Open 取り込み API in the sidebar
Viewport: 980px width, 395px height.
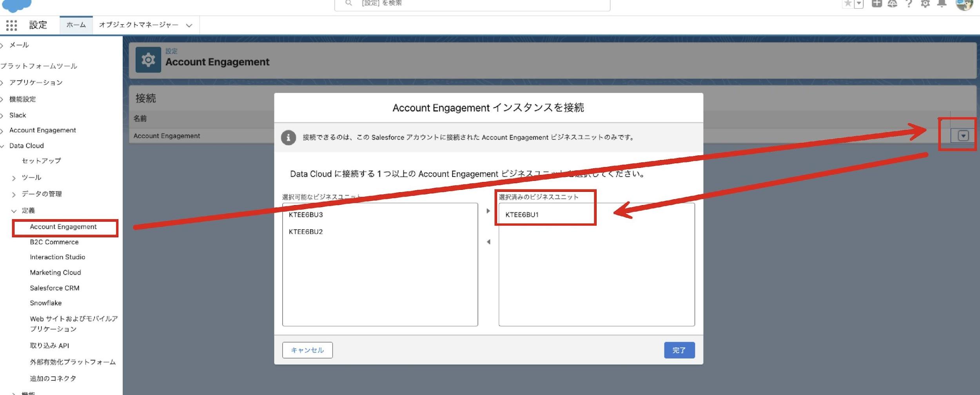point(49,346)
